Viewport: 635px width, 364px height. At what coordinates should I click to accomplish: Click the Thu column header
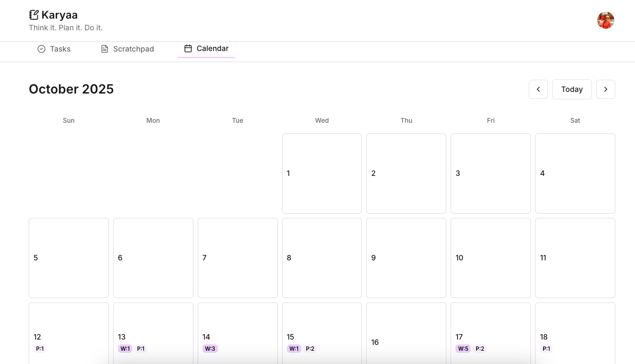pos(406,121)
